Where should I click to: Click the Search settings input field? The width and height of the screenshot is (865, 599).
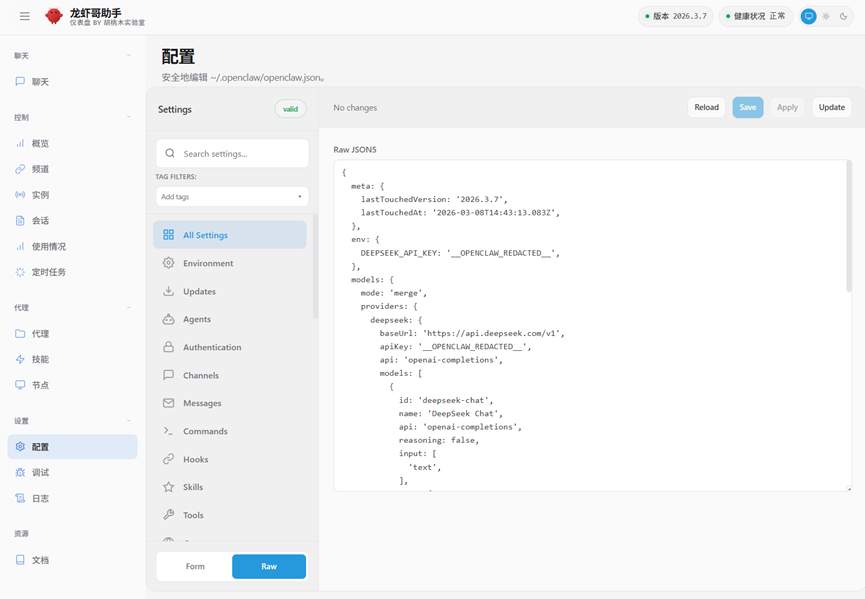pos(242,154)
